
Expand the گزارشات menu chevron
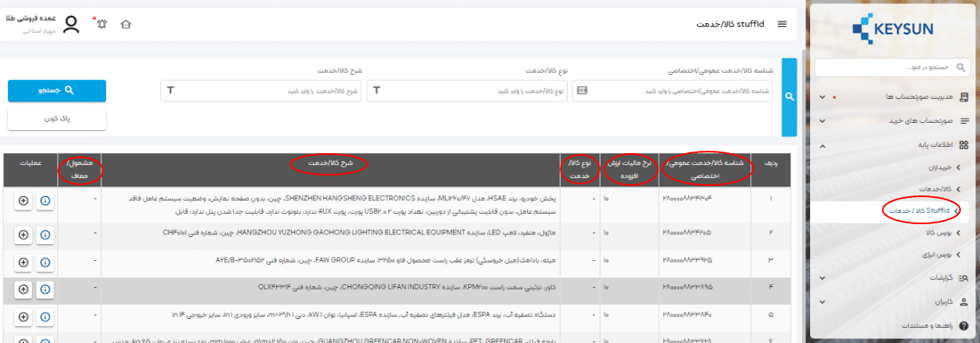[822, 278]
